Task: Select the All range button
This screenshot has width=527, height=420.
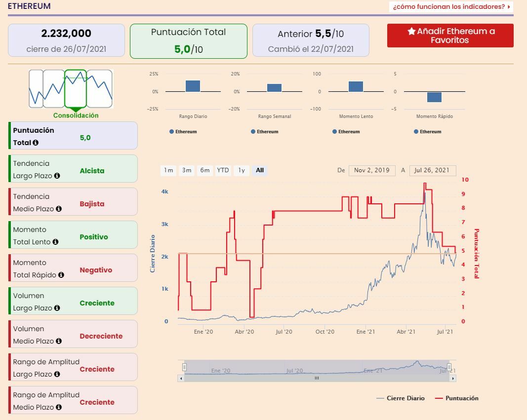Action: coord(259,170)
